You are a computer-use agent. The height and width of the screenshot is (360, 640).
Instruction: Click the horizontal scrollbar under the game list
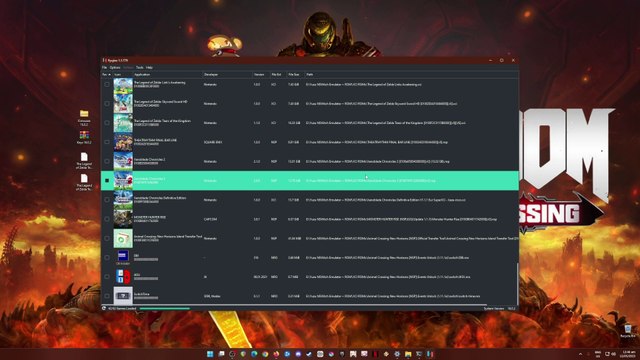[x=294, y=305]
